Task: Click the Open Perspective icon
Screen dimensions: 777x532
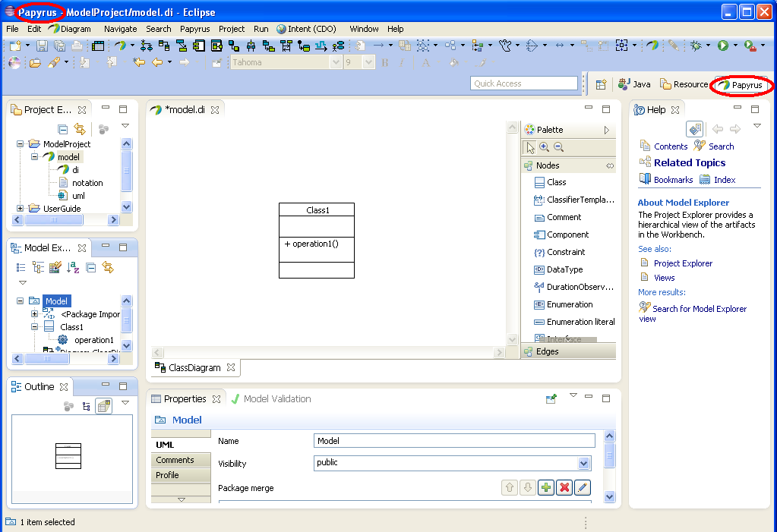Action: pyautogui.click(x=601, y=84)
